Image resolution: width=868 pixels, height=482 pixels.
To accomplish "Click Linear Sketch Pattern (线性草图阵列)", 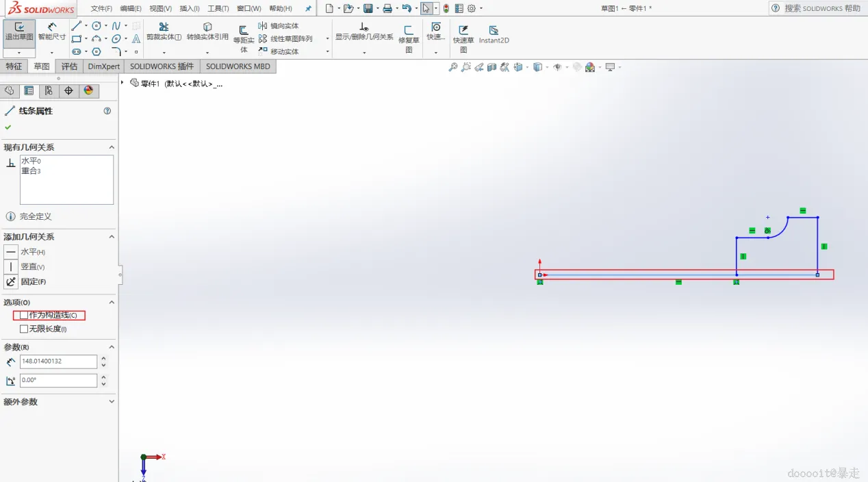I will (285, 39).
